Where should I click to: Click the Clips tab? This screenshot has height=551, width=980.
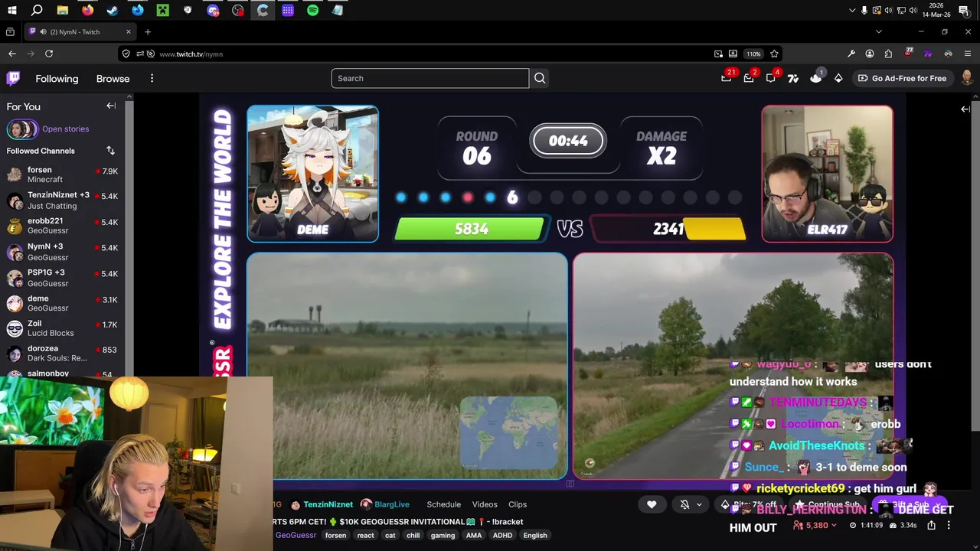click(518, 504)
